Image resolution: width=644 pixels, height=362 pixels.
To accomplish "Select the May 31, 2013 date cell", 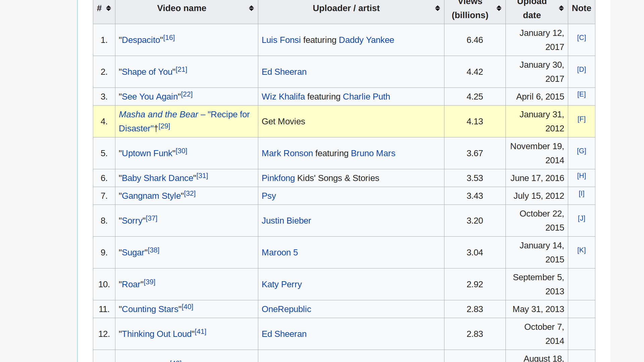I will pos(537,309).
